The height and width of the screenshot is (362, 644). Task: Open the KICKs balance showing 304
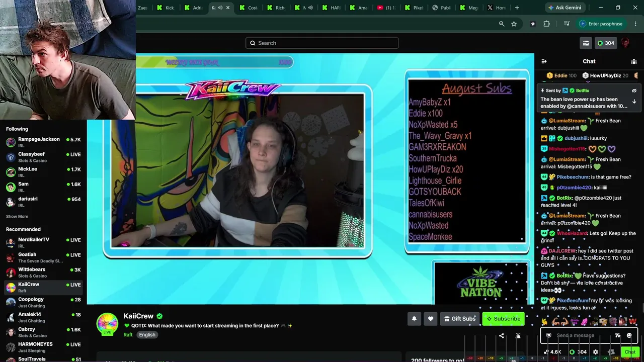[x=606, y=43]
